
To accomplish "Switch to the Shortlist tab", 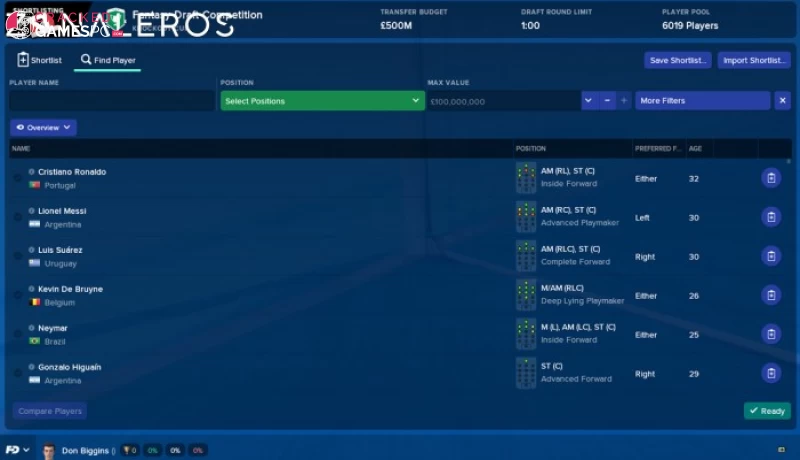I will pos(39,60).
